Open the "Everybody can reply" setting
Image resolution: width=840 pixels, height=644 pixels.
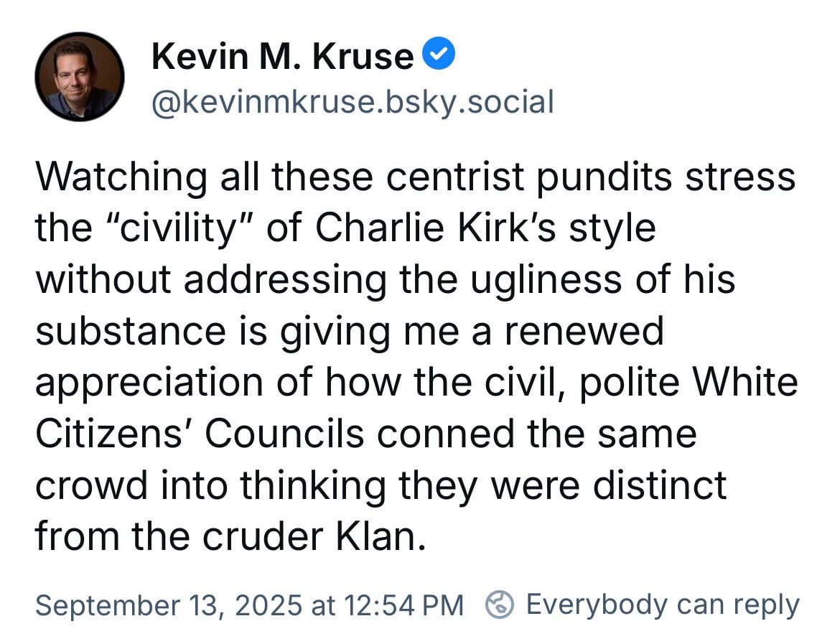click(663, 605)
